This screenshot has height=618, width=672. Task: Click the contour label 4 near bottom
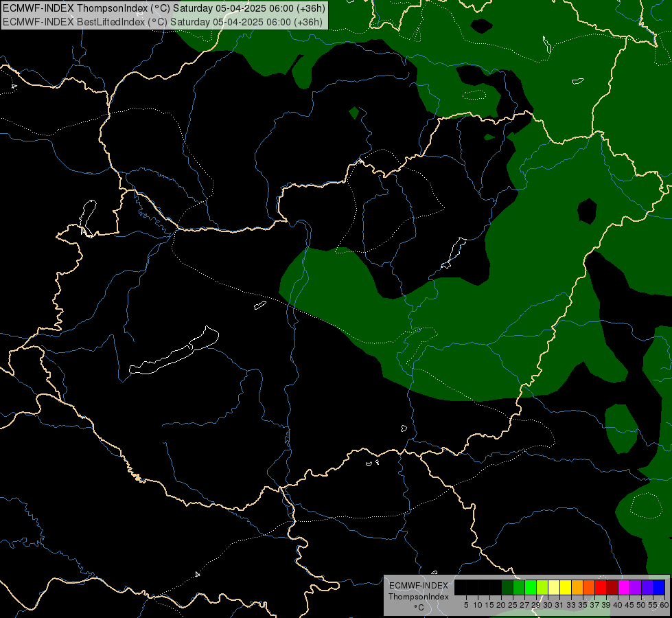tap(197, 574)
